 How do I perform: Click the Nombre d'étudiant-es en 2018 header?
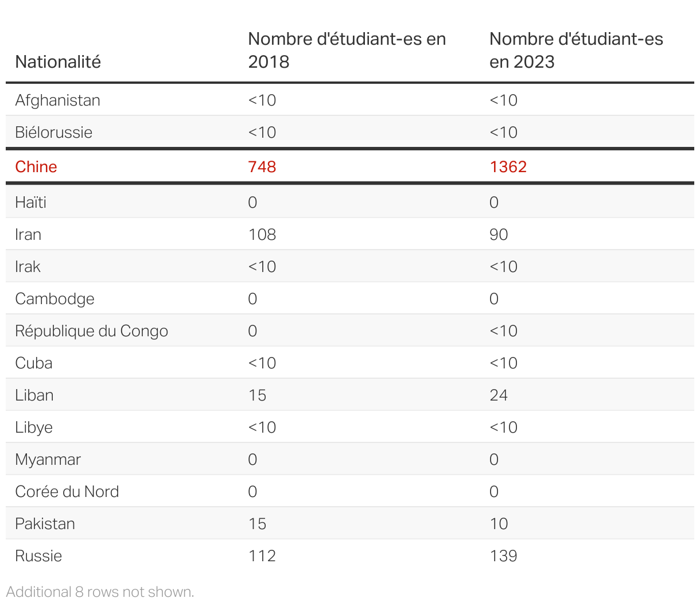347,50
